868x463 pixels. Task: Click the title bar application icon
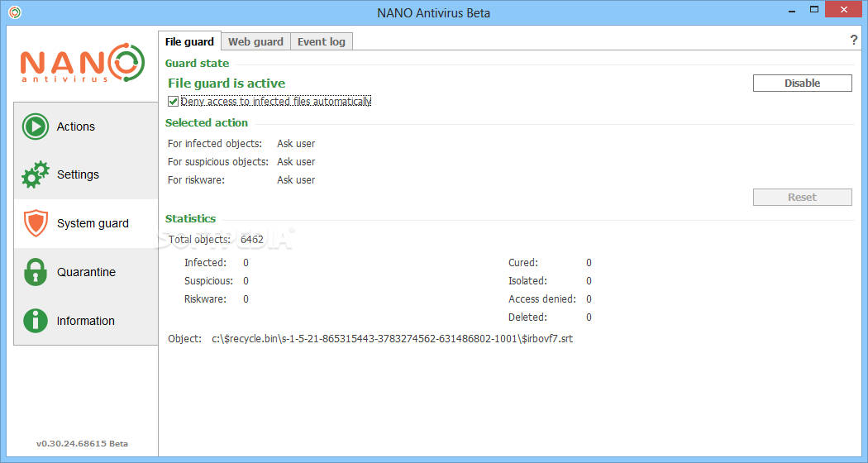pos(15,12)
